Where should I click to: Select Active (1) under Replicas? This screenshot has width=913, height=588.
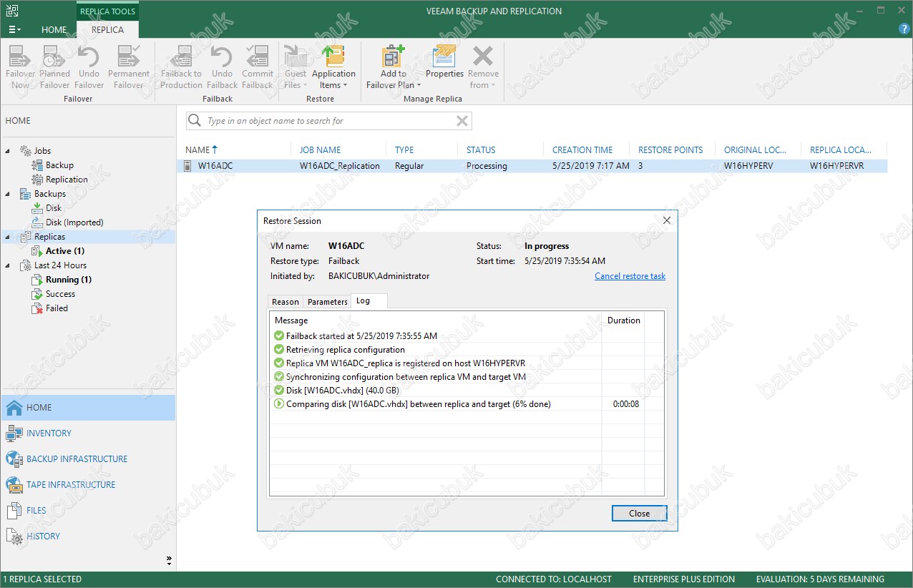(65, 251)
